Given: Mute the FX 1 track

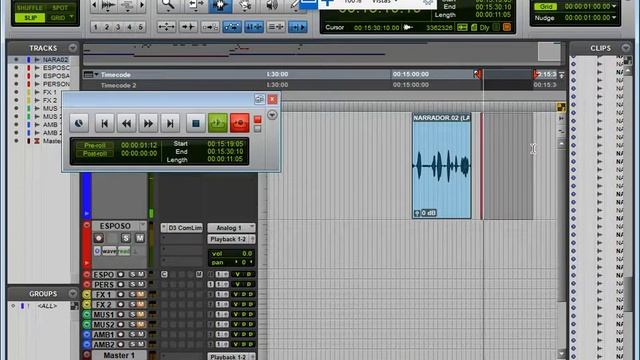Looking at the screenshot, I should pyautogui.click(x=140, y=294).
